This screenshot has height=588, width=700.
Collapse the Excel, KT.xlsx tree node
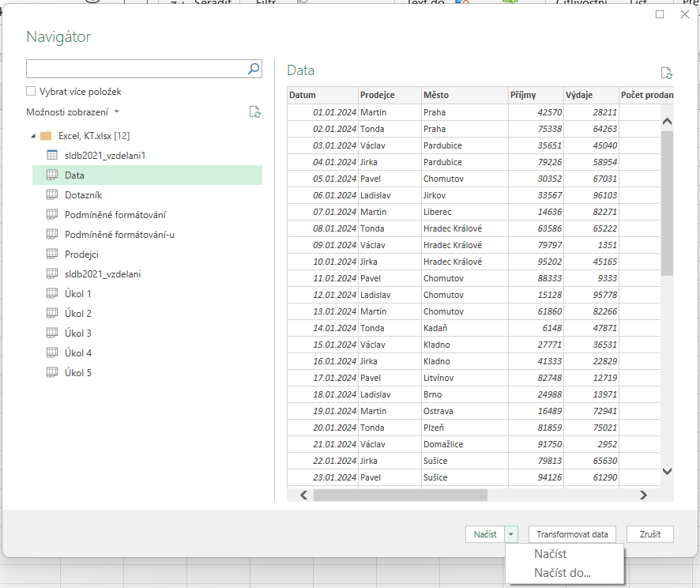pyautogui.click(x=33, y=136)
